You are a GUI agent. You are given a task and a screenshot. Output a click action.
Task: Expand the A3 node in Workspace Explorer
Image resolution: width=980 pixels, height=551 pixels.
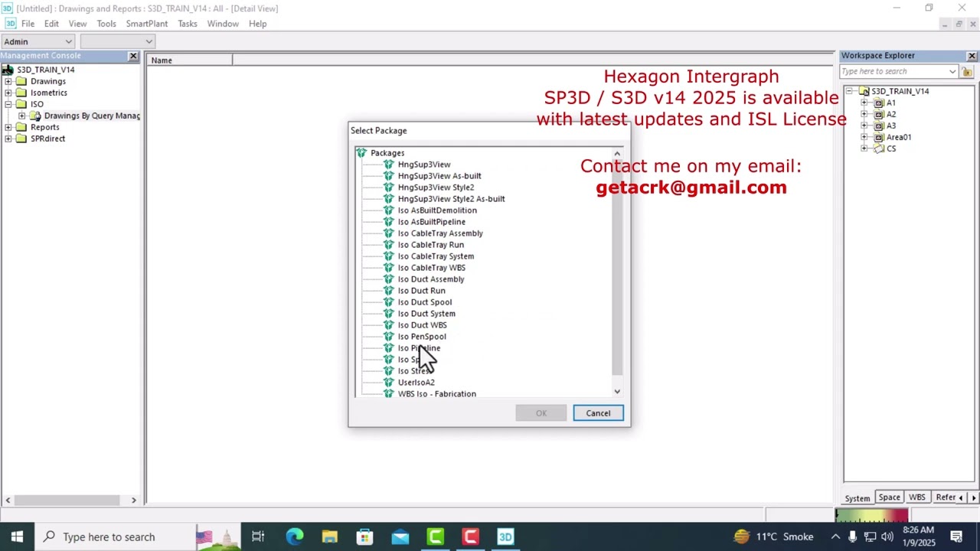pyautogui.click(x=864, y=126)
